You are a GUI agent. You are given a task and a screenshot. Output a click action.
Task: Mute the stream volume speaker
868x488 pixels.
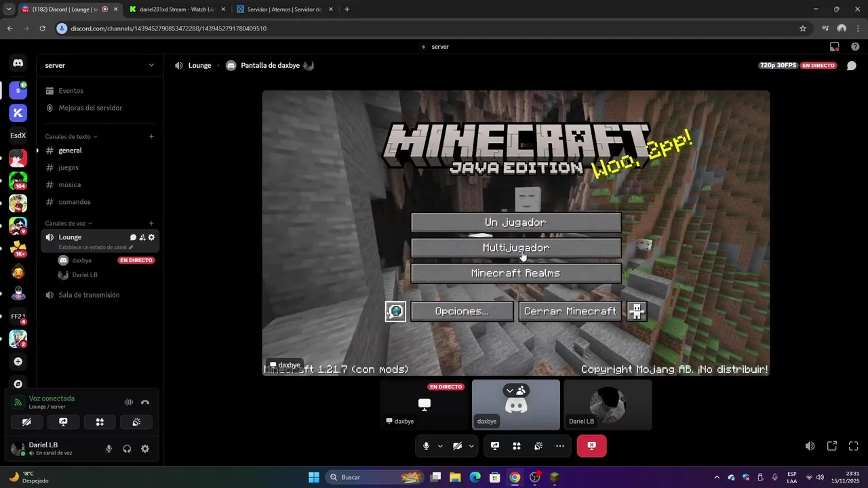(810, 446)
